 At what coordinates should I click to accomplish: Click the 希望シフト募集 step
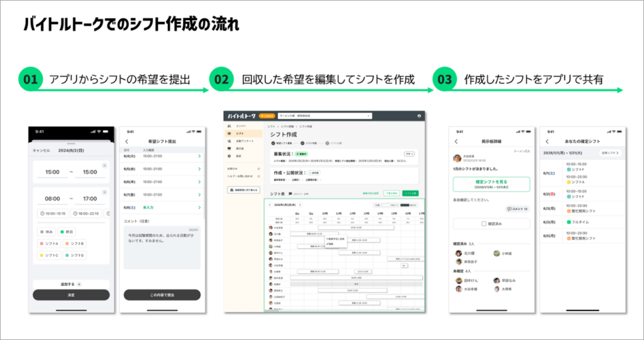[x=281, y=143]
